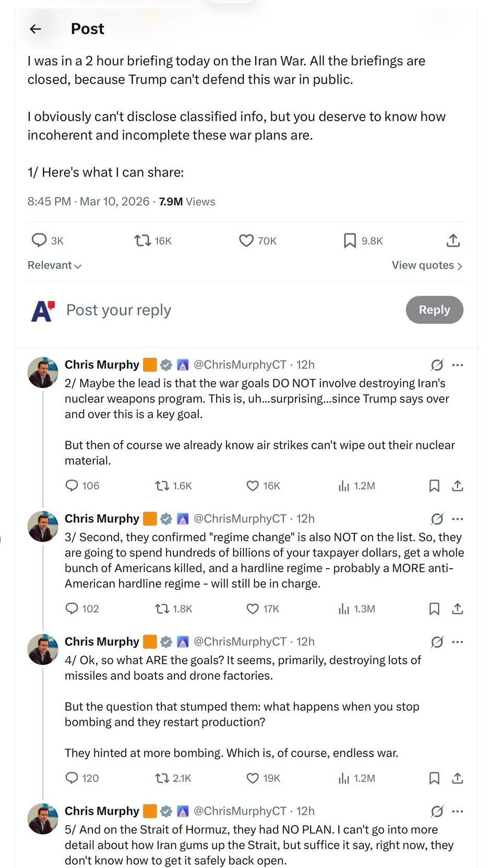Open more options on the 2/ reply
The width and height of the screenshot is (501, 868).
click(x=458, y=365)
